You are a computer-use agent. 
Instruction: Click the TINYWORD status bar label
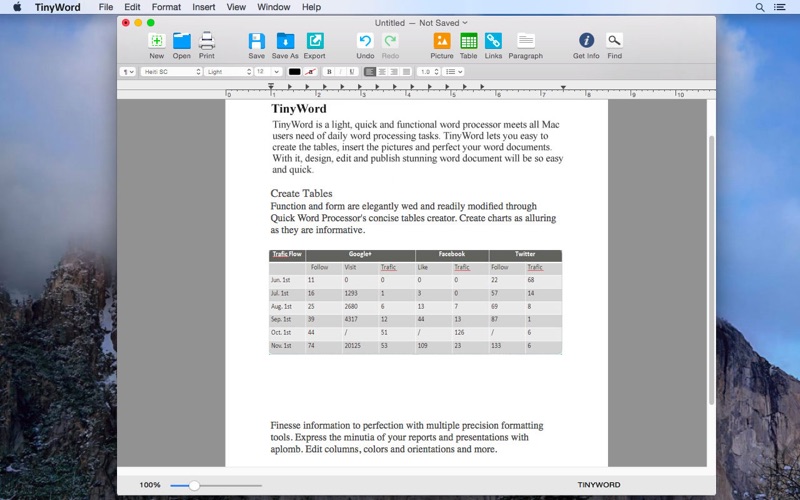599,485
